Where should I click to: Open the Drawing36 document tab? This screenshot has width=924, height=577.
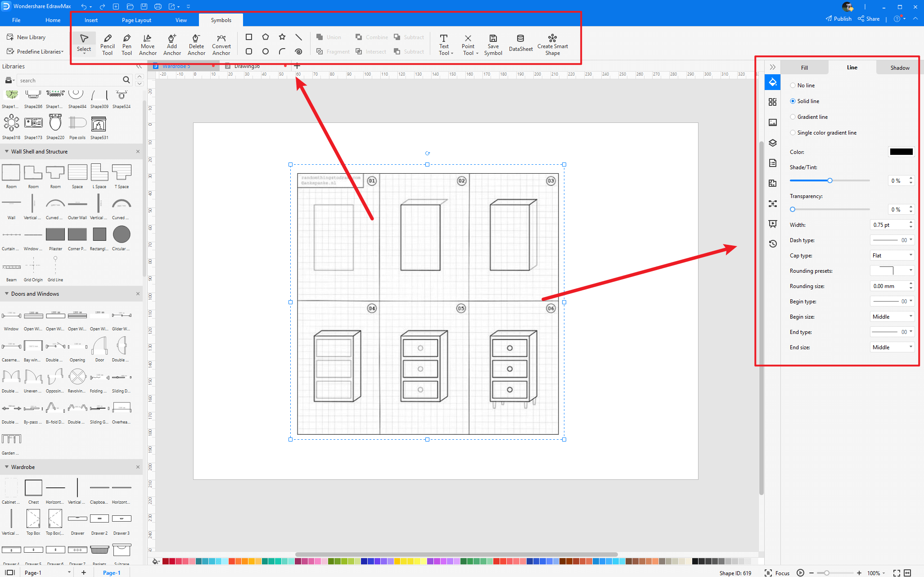click(247, 66)
